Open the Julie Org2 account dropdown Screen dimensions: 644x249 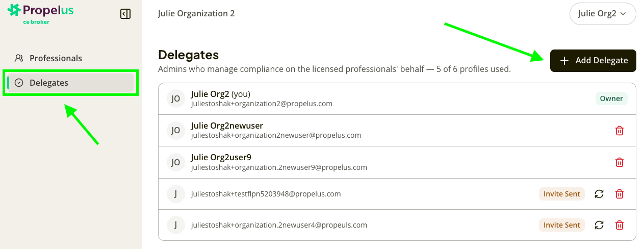[603, 14]
